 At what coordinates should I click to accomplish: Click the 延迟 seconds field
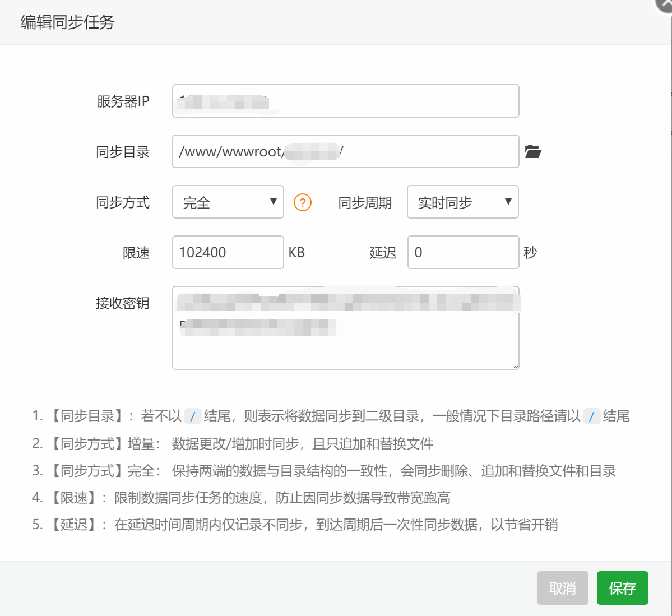click(463, 252)
